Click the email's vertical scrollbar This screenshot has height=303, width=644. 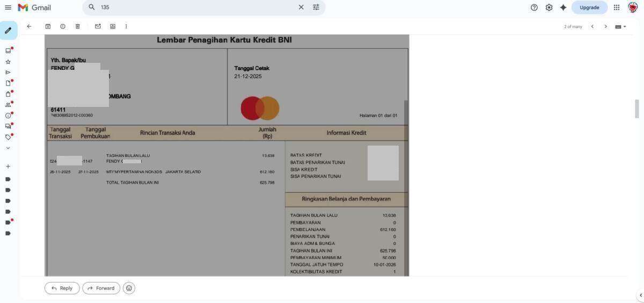637,109
